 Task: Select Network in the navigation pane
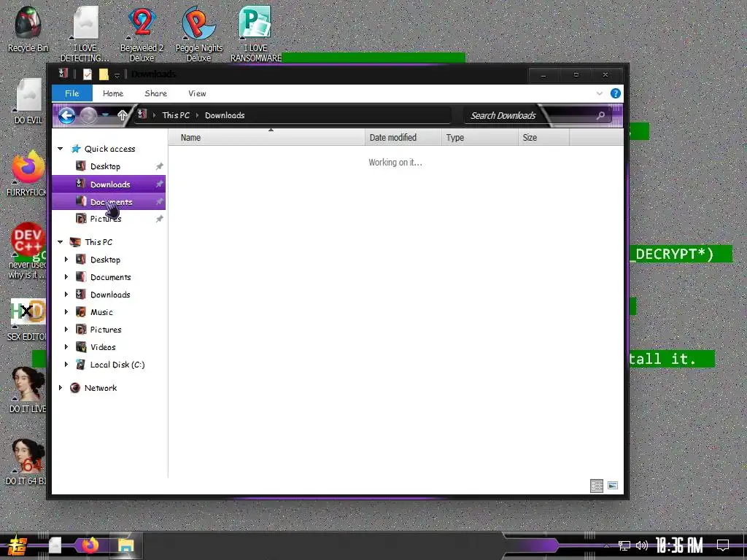click(x=101, y=388)
